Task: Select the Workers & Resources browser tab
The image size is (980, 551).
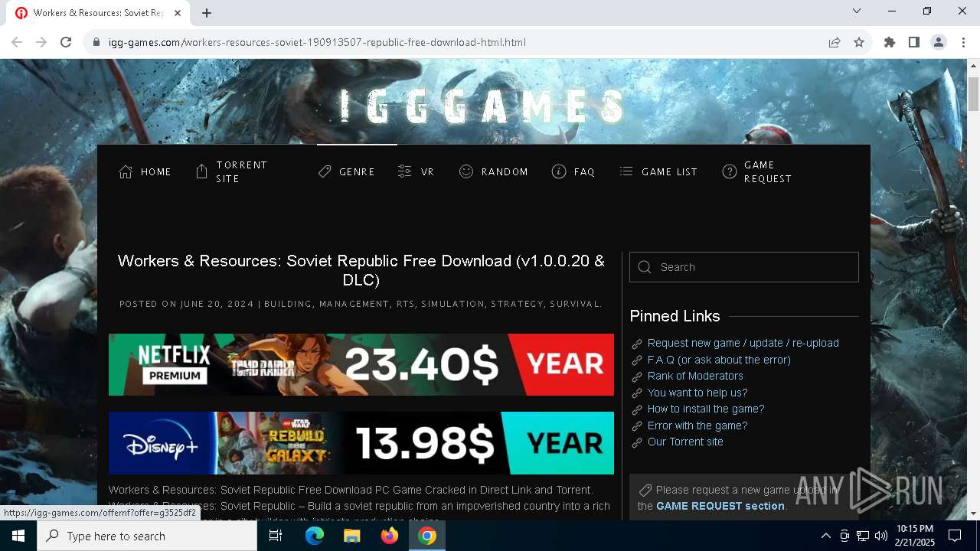Action: click(99, 13)
